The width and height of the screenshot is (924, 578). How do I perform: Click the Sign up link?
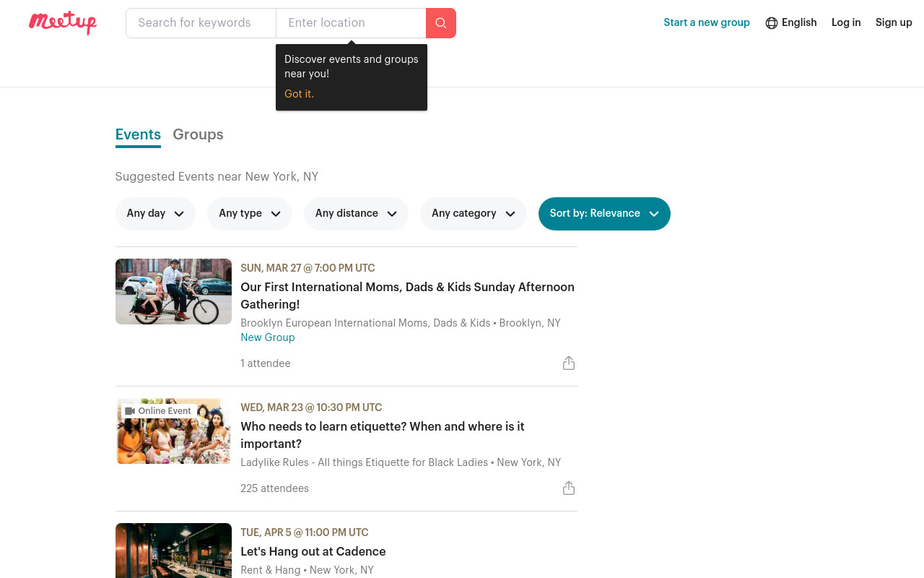[894, 22]
